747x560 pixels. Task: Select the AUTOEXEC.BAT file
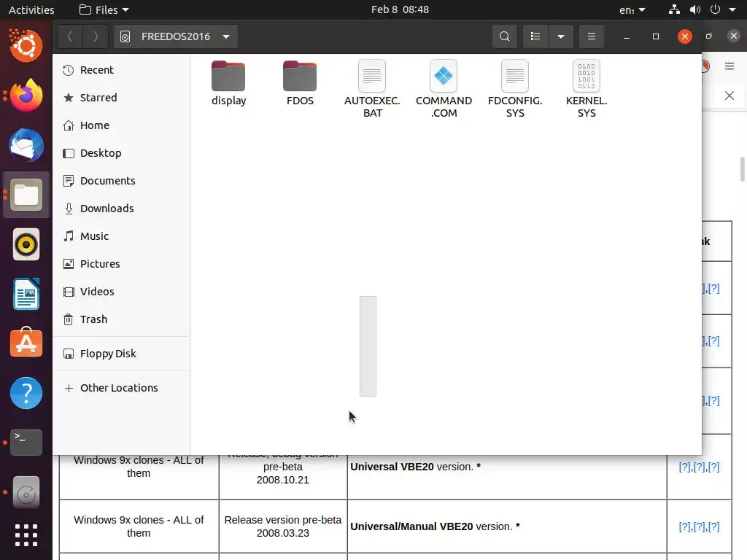click(372, 89)
